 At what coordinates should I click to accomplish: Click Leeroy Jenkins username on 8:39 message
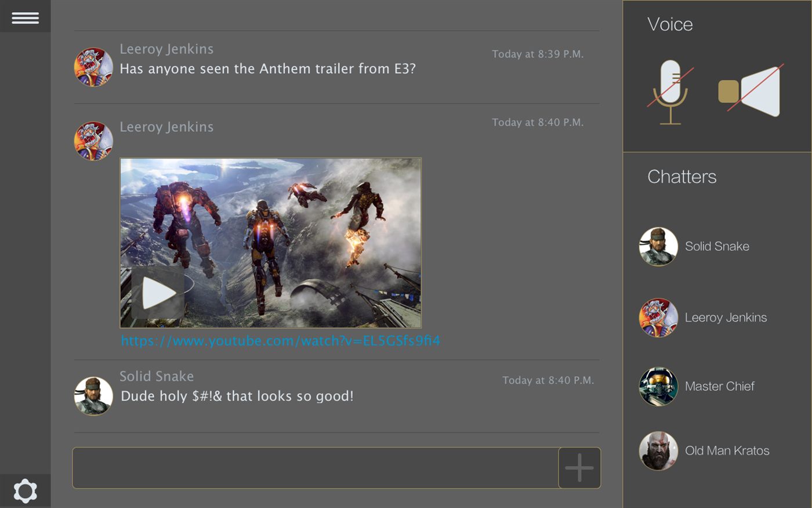coord(166,49)
